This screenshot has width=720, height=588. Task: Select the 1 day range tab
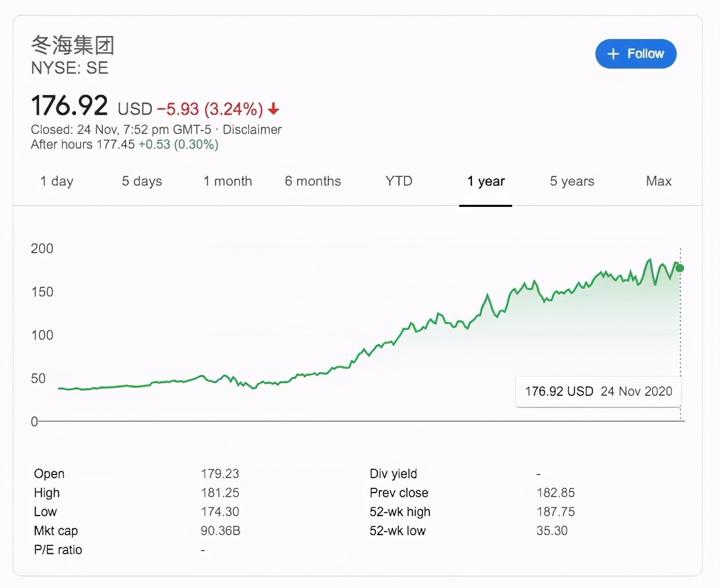(56, 181)
